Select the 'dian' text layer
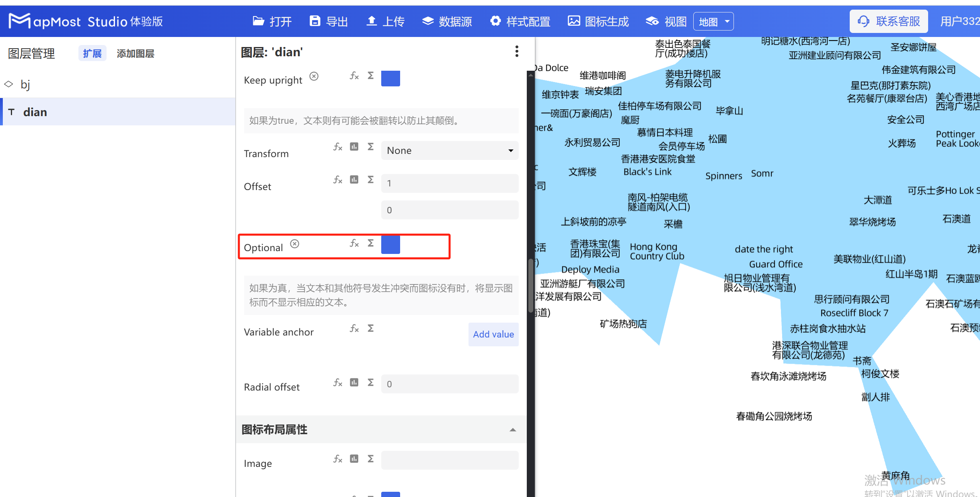This screenshot has height=497, width=980. tap(35, 112)
